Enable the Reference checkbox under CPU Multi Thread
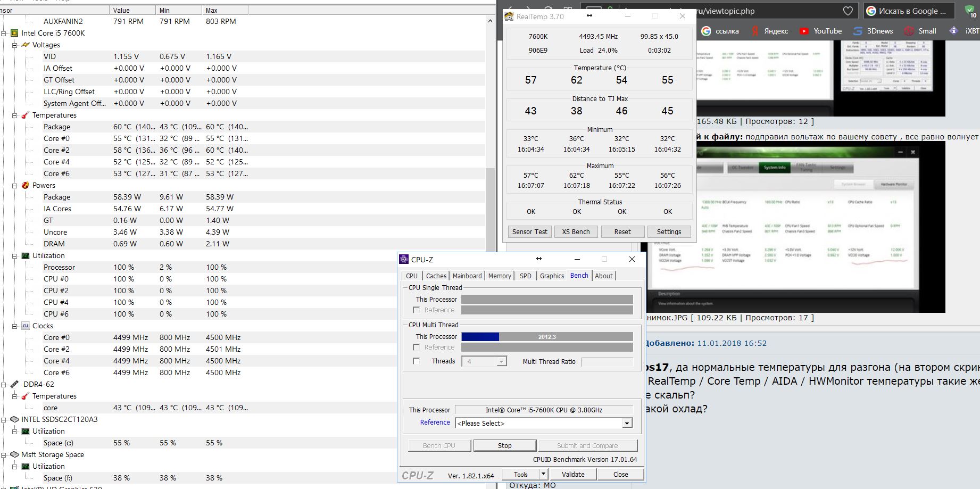980x489 pixels. (417, 347)
